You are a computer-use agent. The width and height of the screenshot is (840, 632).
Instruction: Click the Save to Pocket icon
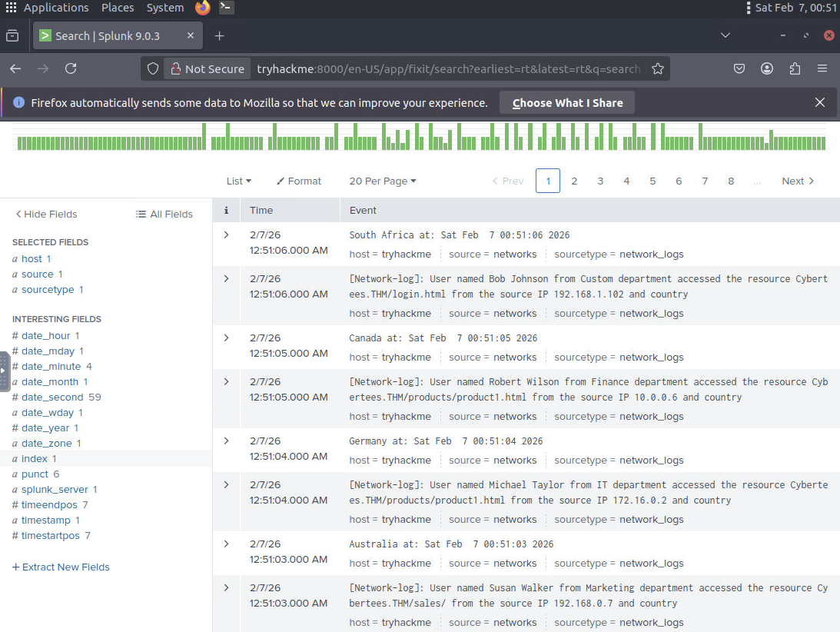click(x=739, y=68)
